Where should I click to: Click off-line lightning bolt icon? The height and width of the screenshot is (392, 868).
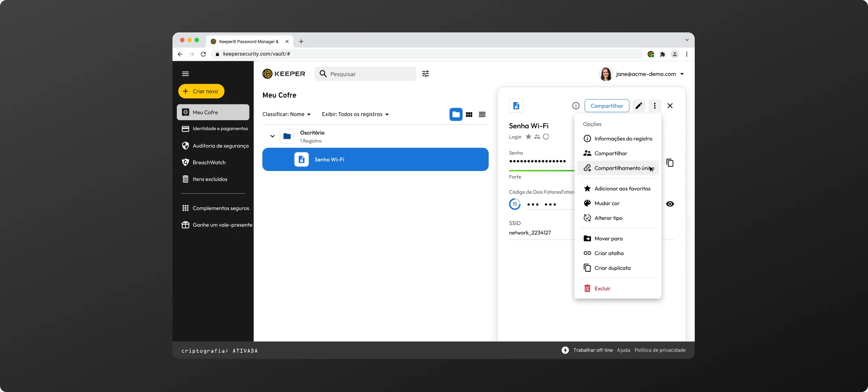[x=565, y=350]
